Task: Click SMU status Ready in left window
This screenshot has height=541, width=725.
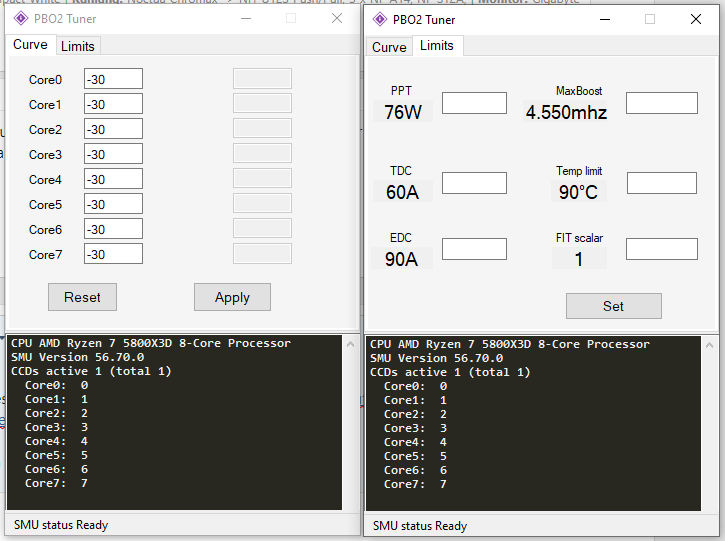Action: point(61,525)
